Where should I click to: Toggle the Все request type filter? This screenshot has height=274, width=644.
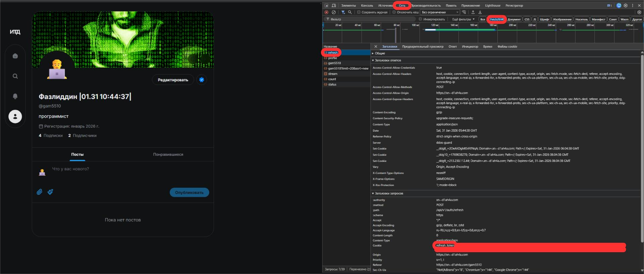click(x=483, y=19)
